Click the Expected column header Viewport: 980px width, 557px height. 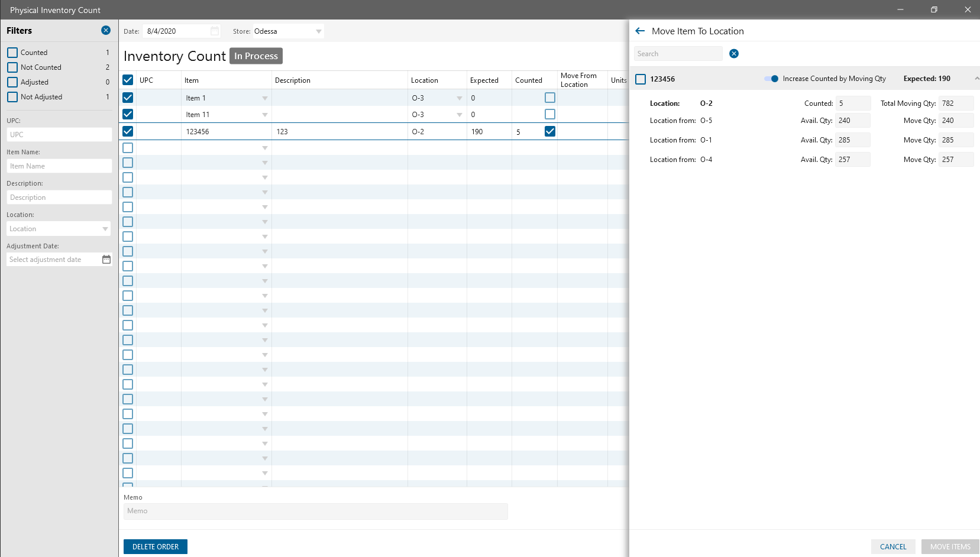[484, 80]
